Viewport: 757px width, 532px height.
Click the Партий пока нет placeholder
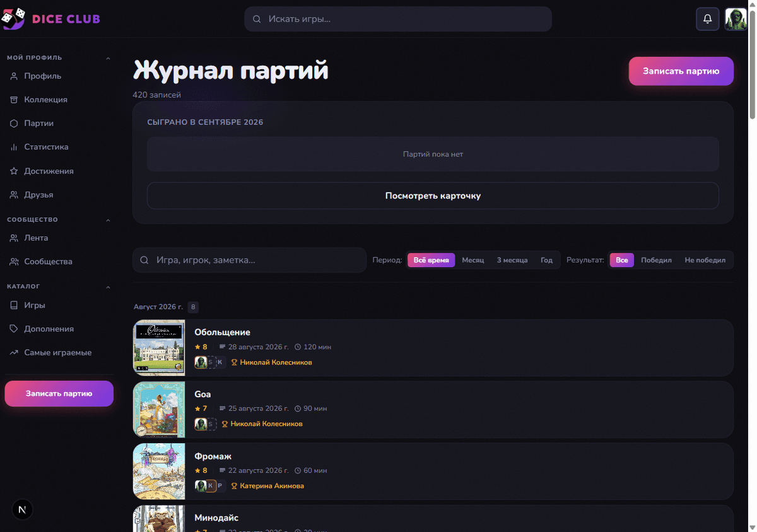click(x=433, y=154)
